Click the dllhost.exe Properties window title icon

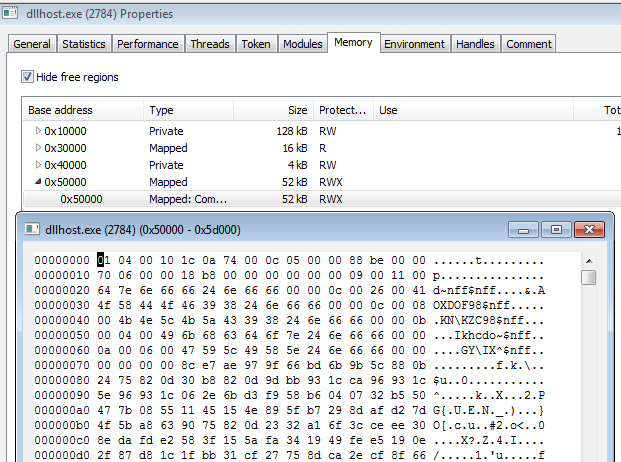click(12, 14)
